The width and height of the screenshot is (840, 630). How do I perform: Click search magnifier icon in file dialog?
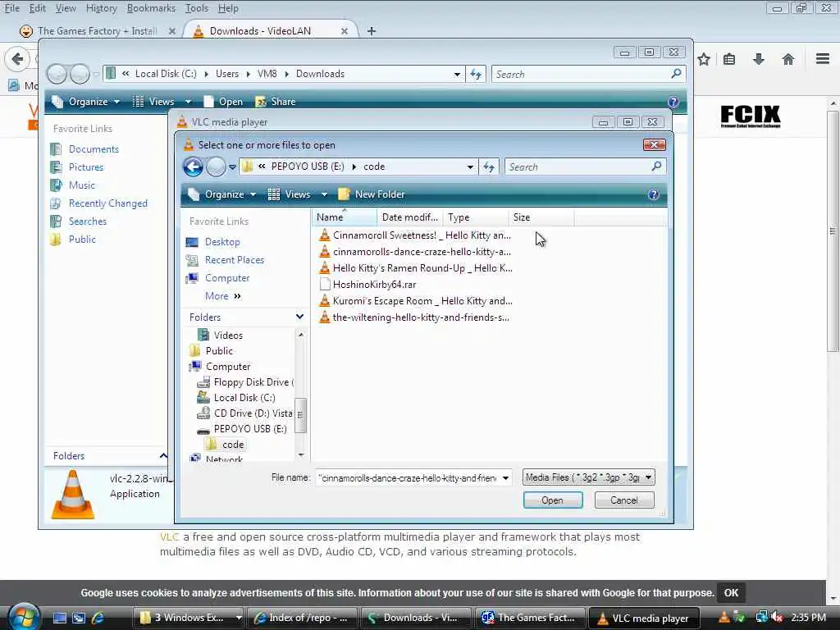[656, 167]
